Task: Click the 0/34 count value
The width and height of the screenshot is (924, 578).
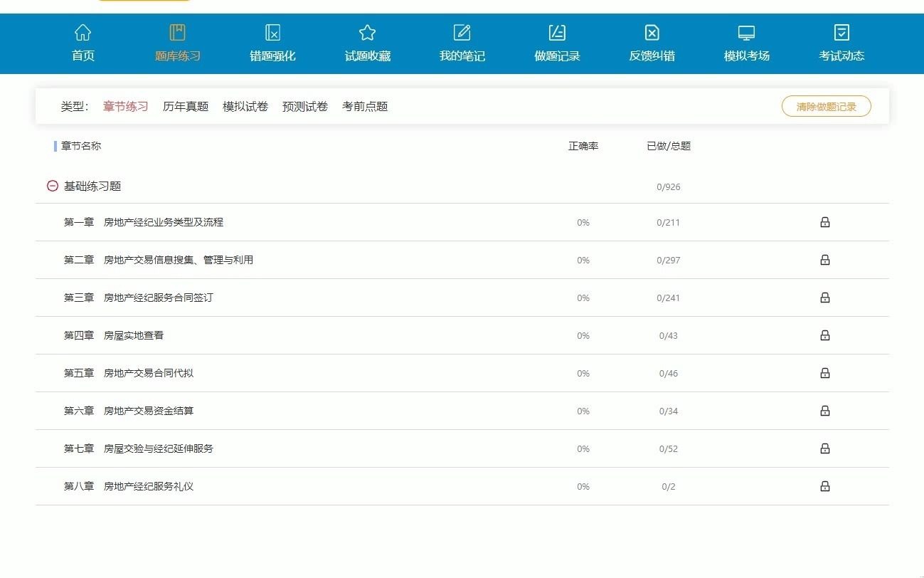Action: pos(669,411)
